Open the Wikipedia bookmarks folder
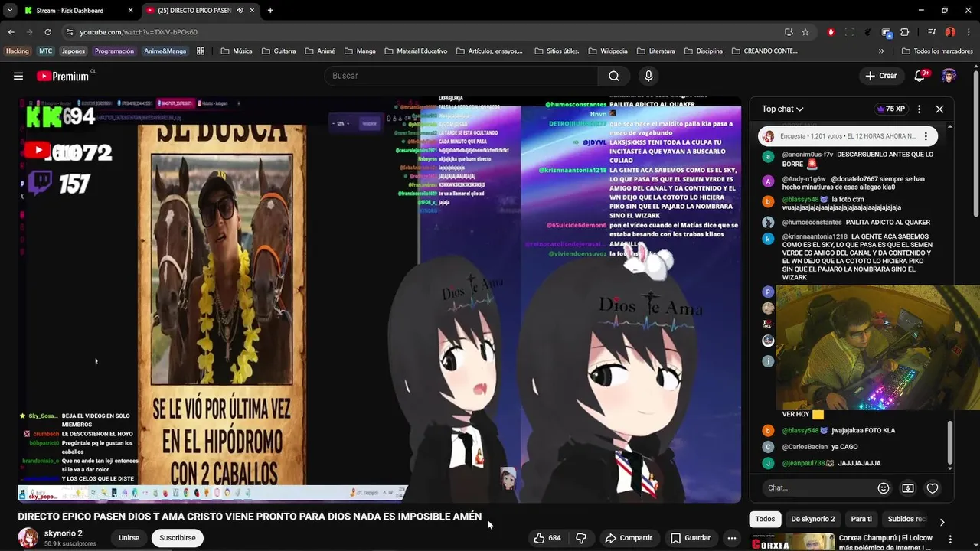Viewport: 980px width, 551px height. click(x=608, y=51)
